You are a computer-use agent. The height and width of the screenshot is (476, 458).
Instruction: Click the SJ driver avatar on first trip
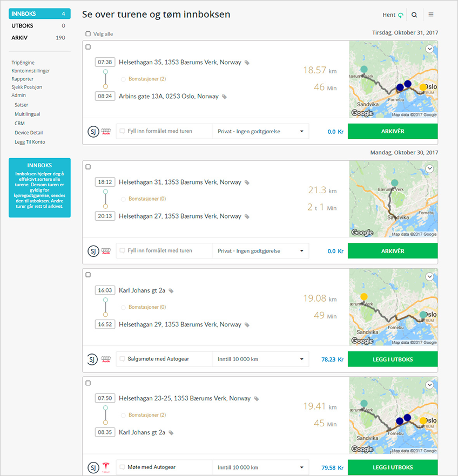pyautogui.click(x=93, y=131)
